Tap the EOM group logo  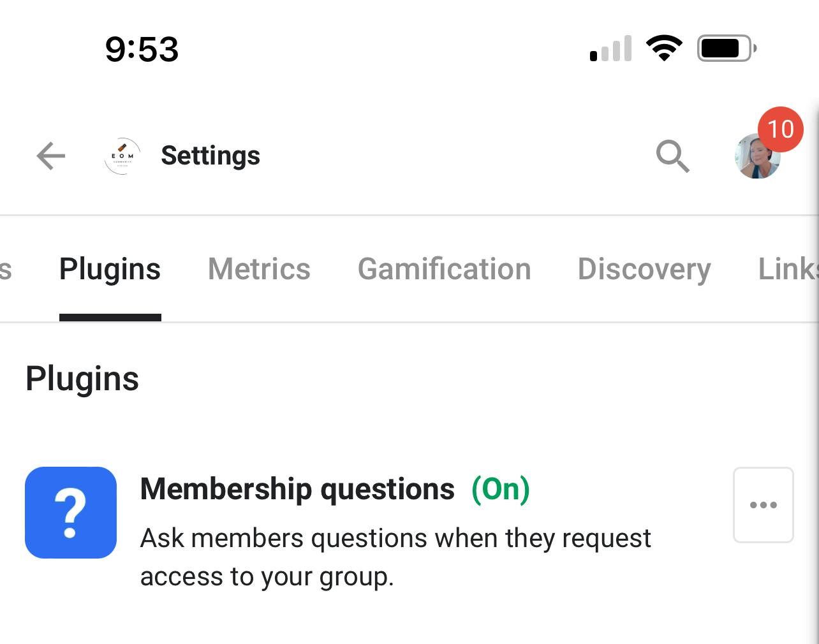point(122,156)
